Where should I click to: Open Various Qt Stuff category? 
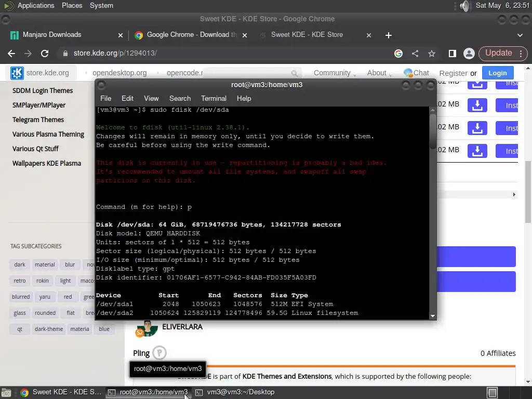click(35, 149)
